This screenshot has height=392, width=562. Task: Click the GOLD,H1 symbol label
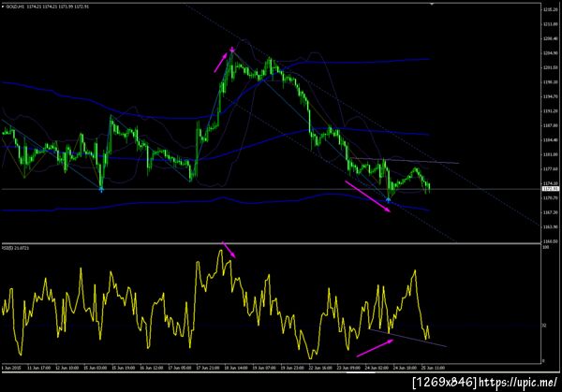pos(14,7)
